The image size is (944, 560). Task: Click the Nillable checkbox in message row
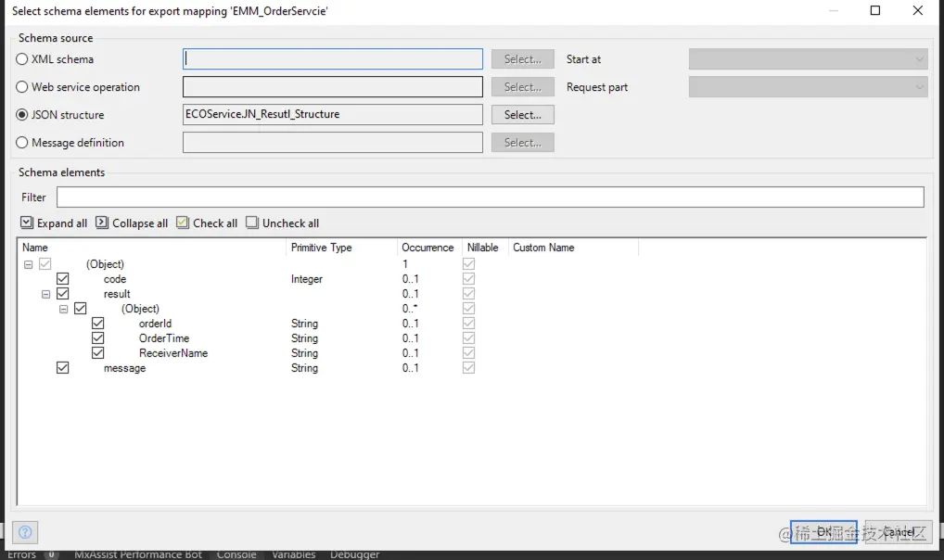[468, 367]
